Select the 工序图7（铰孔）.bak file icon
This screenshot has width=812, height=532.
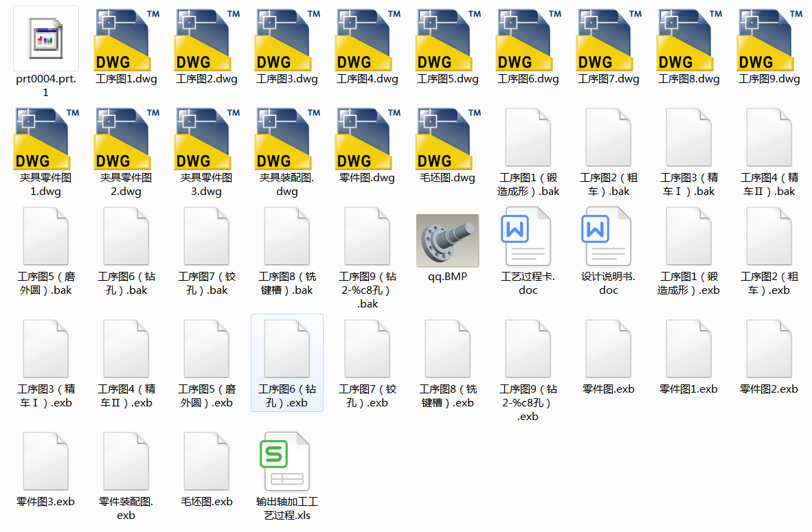pyautogui.click(x=207, y=236)
